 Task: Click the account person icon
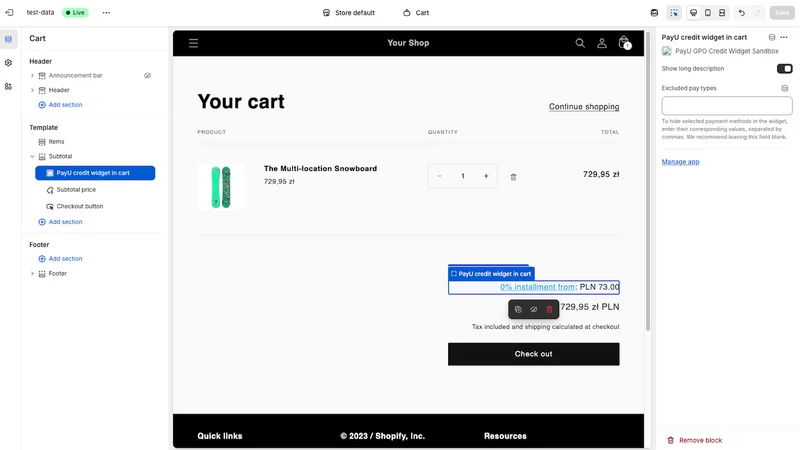tap(602, 43)
